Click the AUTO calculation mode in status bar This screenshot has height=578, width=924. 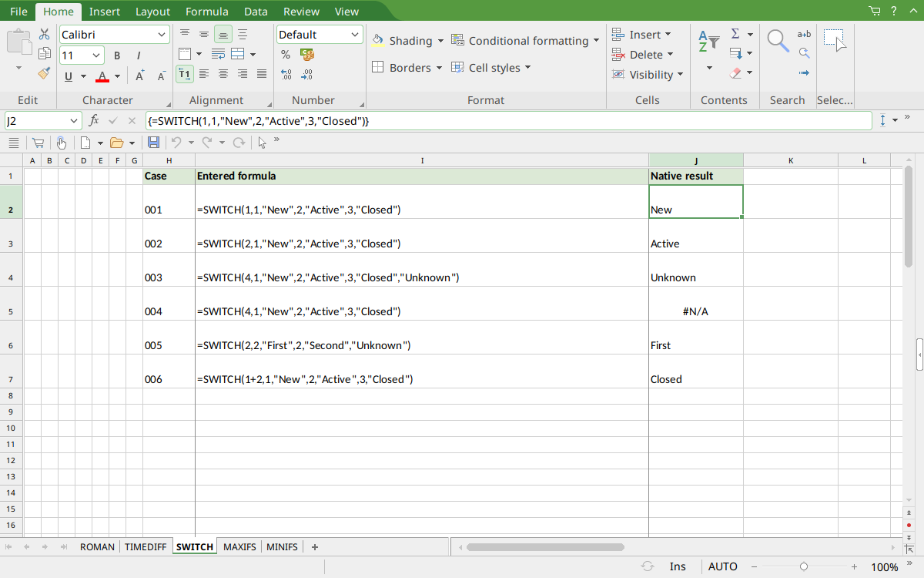[x=722, y=566]
